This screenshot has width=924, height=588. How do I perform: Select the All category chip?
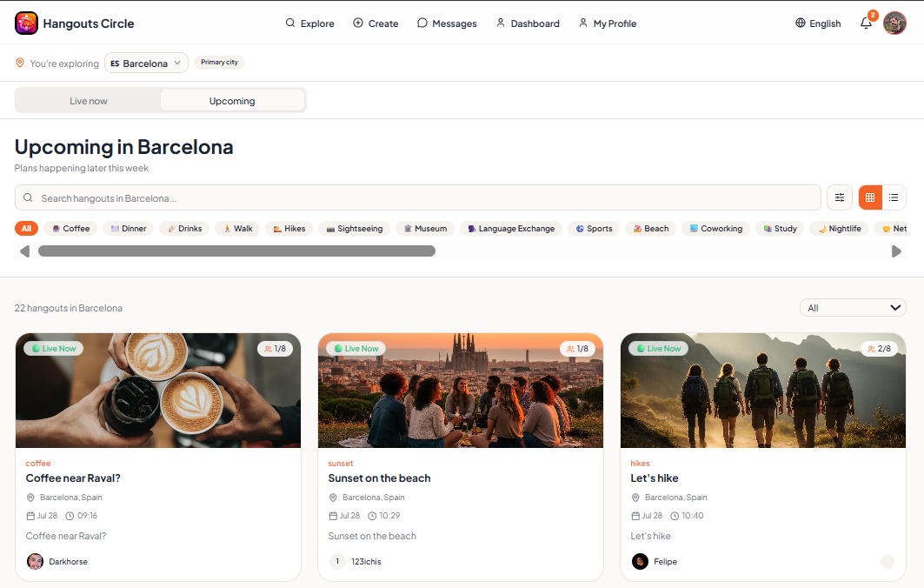pyautogui.click(x=27, y=228)
